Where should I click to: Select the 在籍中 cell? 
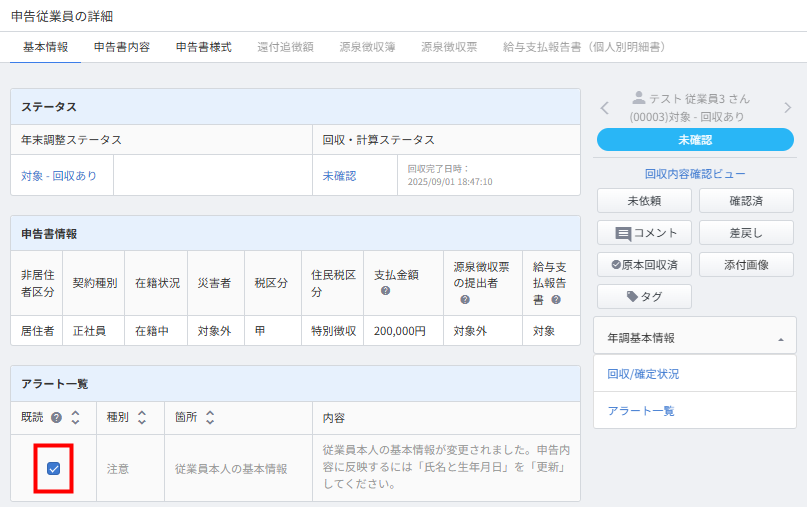pyautogui.click(x=156, y=331)
